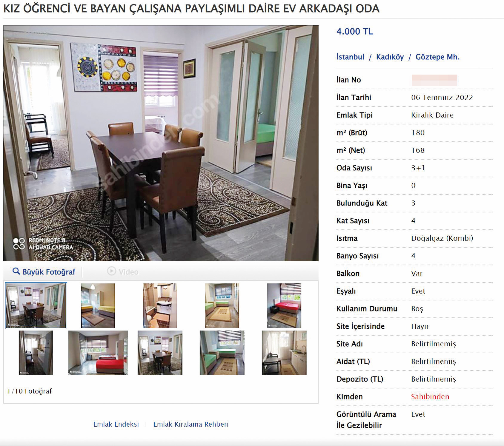Click the Video play icon
504x446 pixels.
(x=111, y=271)
